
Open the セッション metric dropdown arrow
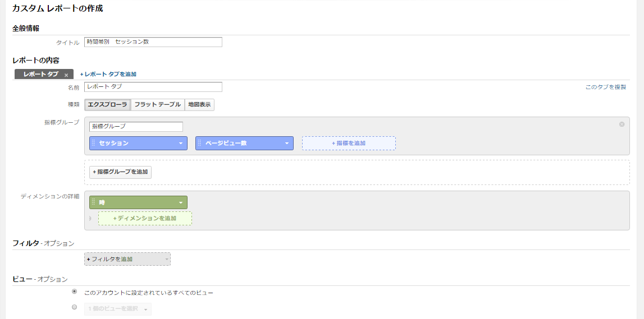(x=181, y=144)
